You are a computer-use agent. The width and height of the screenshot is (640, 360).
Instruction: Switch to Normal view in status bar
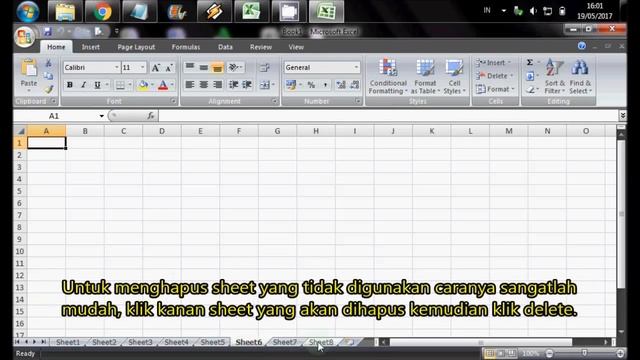[489, 353]
